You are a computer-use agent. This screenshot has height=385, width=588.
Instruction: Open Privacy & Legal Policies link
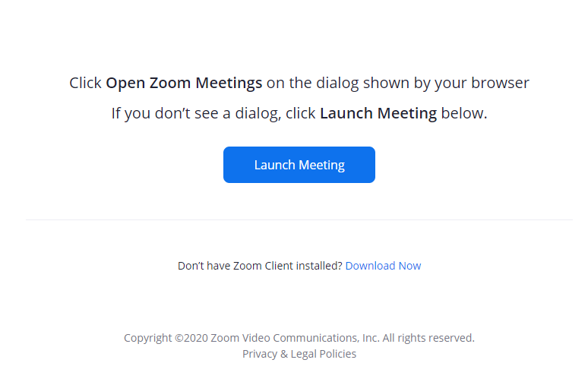click(299, 354)
